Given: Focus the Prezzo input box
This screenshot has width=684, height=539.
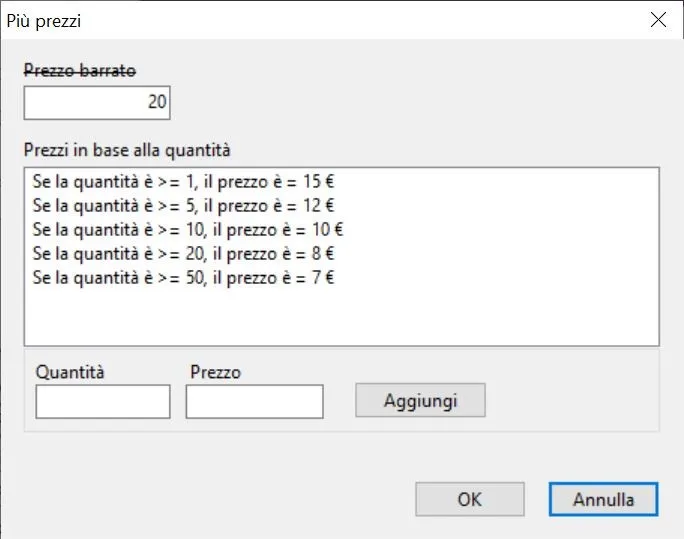Looking at the screenshot, I should 254,401.
